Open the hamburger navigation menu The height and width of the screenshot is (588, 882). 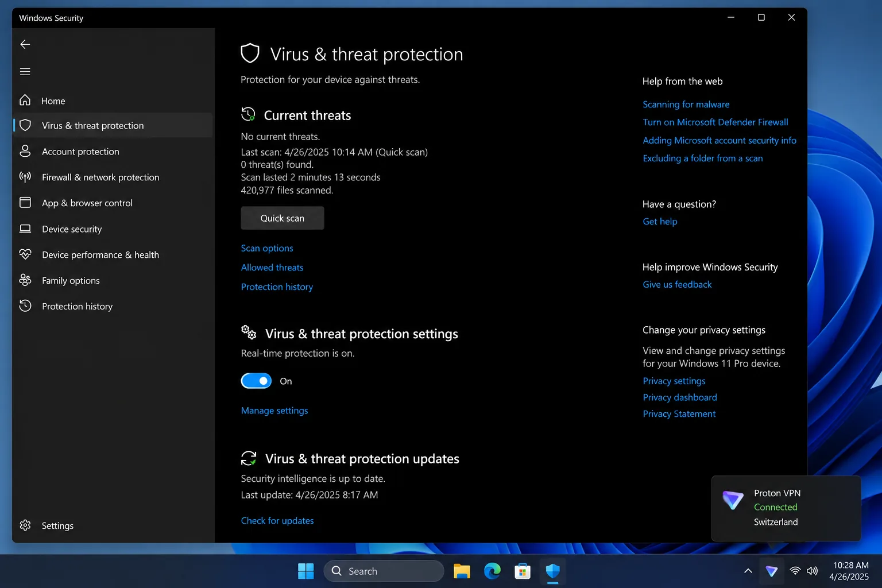click(25, 72)
